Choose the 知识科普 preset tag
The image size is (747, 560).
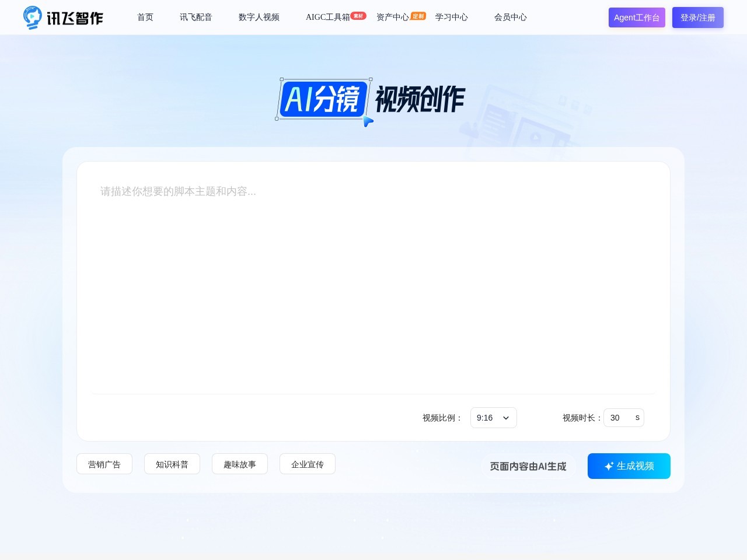click(x=172, y=464)
